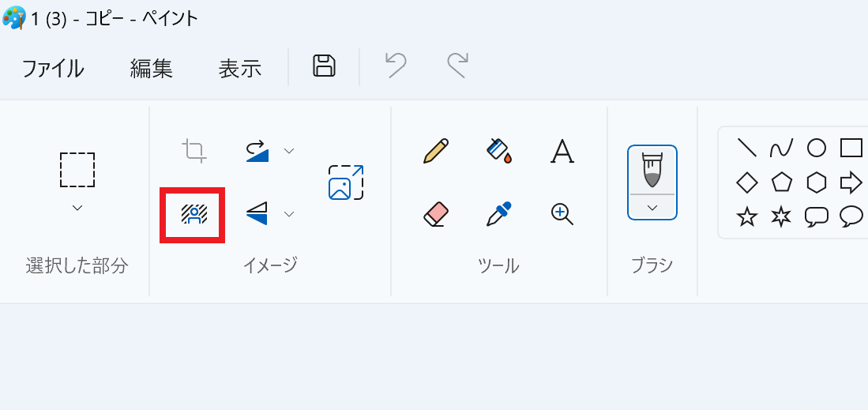Click the Save floppy disk button
Image resolution: width=868 pixels, height=410 pixels.
point(324,66)
